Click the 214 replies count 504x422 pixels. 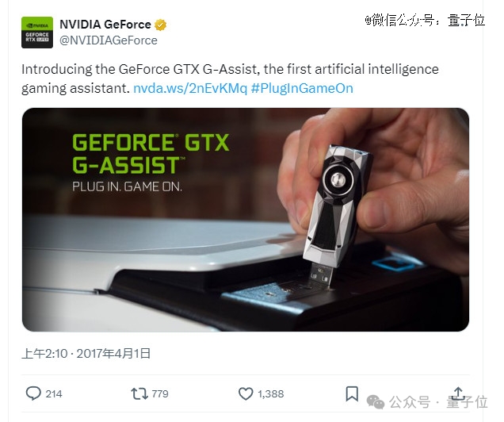pyautogui.click(x=54, y=393)
